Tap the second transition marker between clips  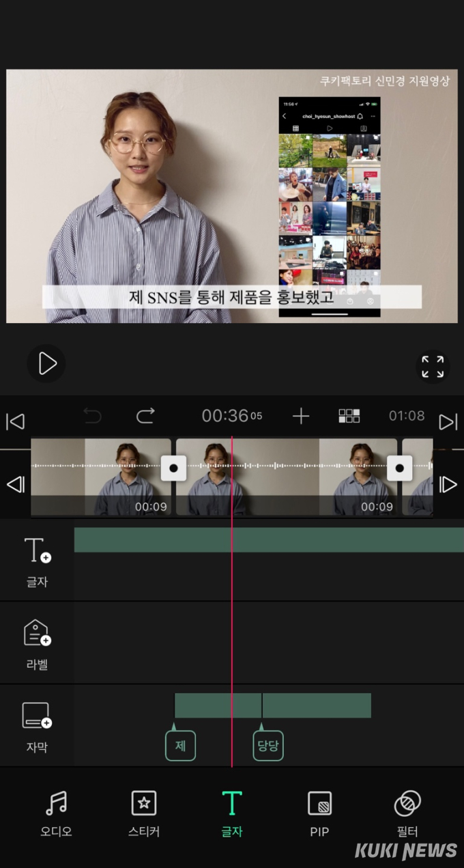tap(400, 468)
